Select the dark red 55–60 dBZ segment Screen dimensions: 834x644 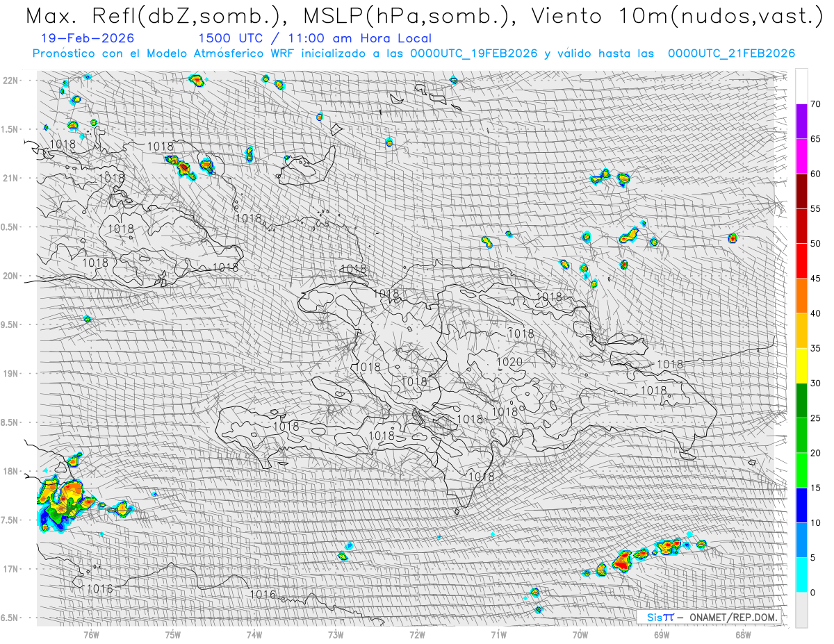point(801,191)
